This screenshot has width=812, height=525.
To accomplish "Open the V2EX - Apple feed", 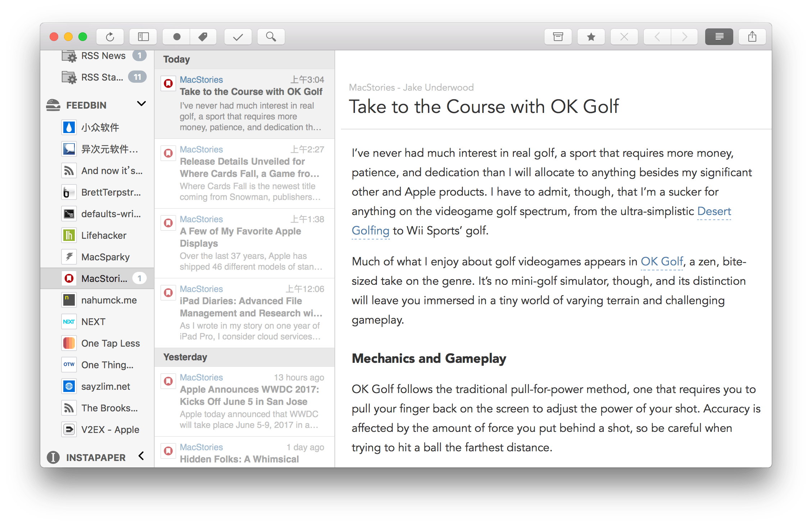I will pos(97,429).
